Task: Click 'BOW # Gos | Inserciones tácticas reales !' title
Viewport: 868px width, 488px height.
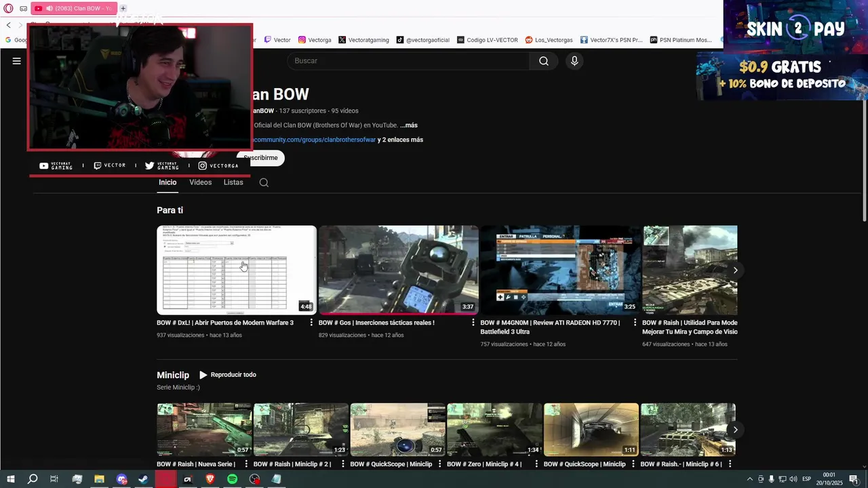Action: (376, 323)
